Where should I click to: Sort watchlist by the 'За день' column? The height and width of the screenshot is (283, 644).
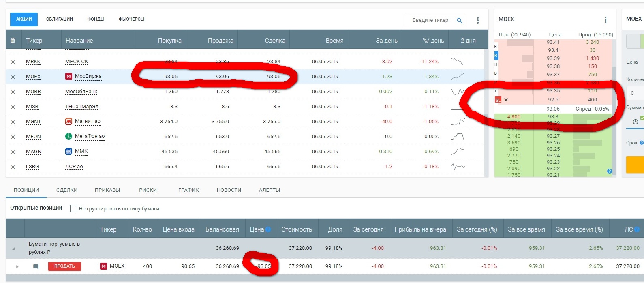(x=387, y=41)
